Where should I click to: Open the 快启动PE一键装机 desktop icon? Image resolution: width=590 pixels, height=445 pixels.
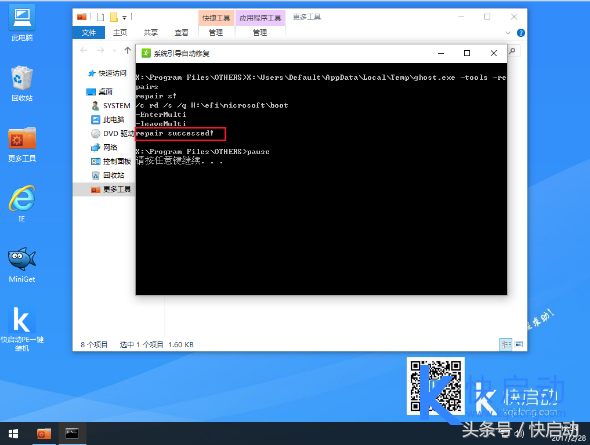pyautogui.click(x=22, y=328)
